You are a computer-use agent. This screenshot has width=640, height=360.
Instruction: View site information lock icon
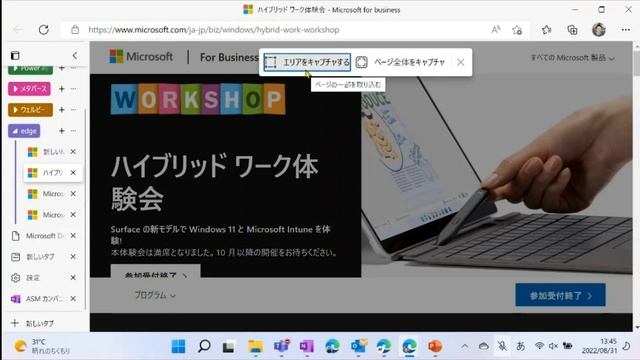75,30
